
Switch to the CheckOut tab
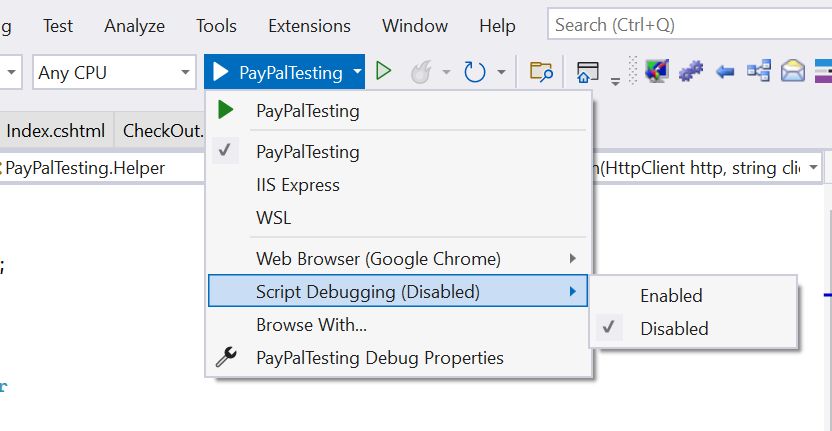[160, 131]
